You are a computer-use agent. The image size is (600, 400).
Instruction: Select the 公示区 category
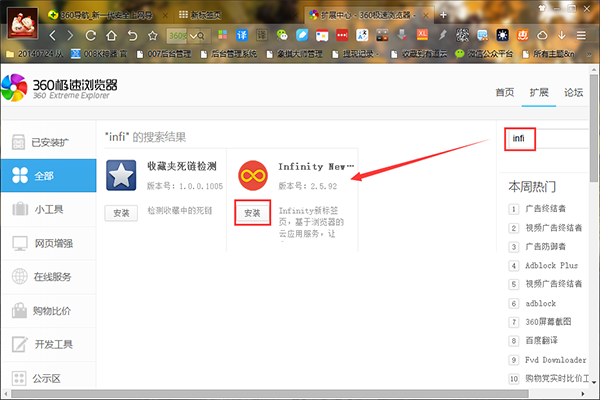pyautogui.click(x=49, y=378)
